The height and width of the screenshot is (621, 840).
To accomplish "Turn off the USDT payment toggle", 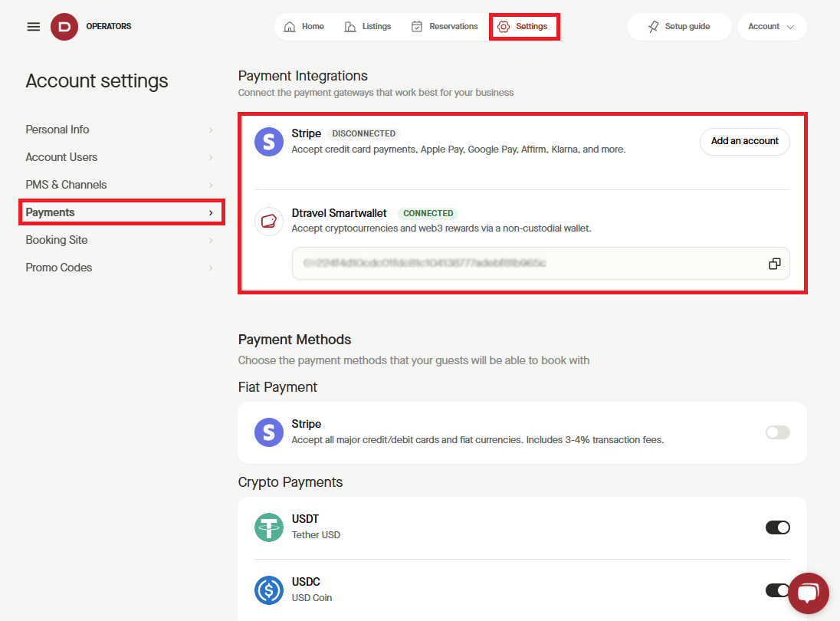I will [778, 527].
